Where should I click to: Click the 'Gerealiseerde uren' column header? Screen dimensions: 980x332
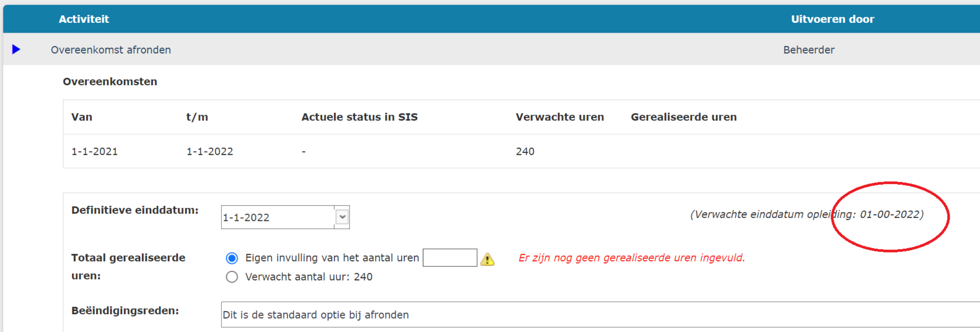684,117
